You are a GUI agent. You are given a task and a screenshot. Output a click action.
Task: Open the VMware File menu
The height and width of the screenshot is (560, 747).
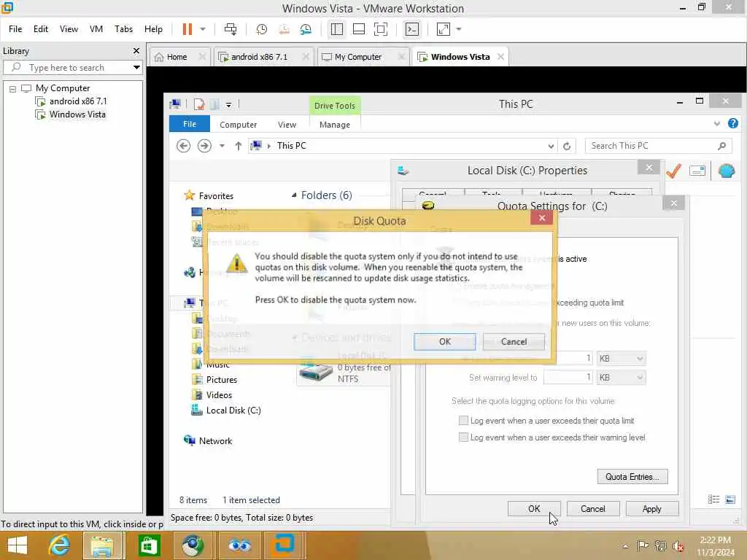click(x=15, y=29)
